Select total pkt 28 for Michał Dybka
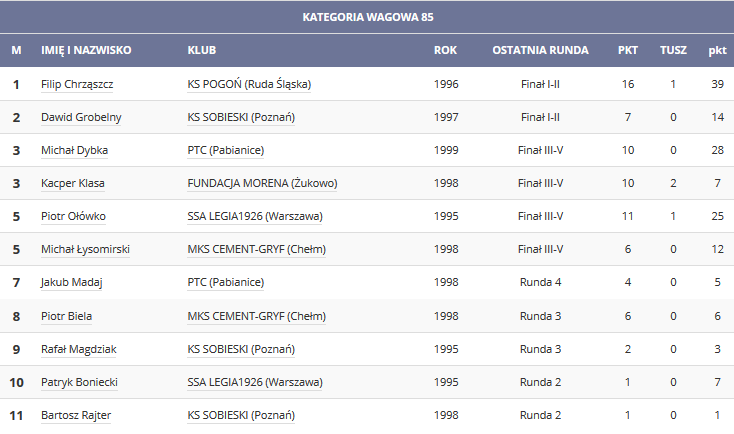 pos(717,150)
